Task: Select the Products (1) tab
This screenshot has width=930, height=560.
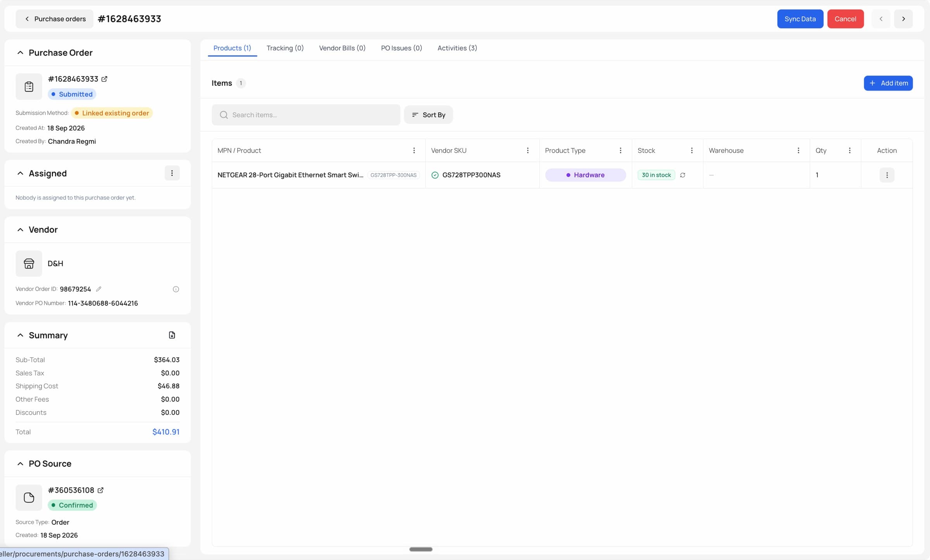Action: (232, 48)
